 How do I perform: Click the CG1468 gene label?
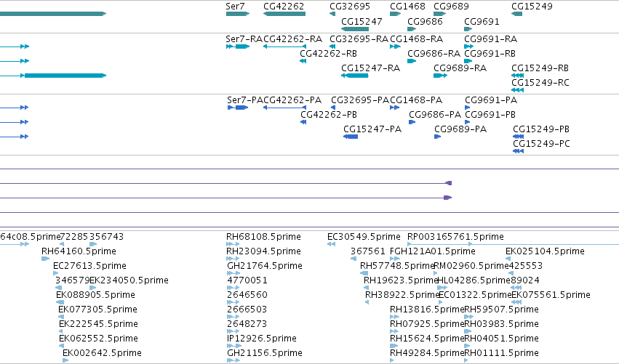point(408,7)
